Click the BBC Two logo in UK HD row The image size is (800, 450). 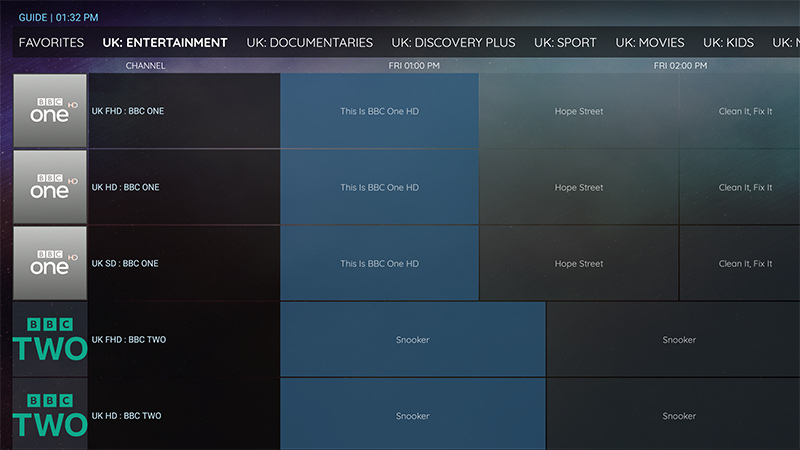50,415
